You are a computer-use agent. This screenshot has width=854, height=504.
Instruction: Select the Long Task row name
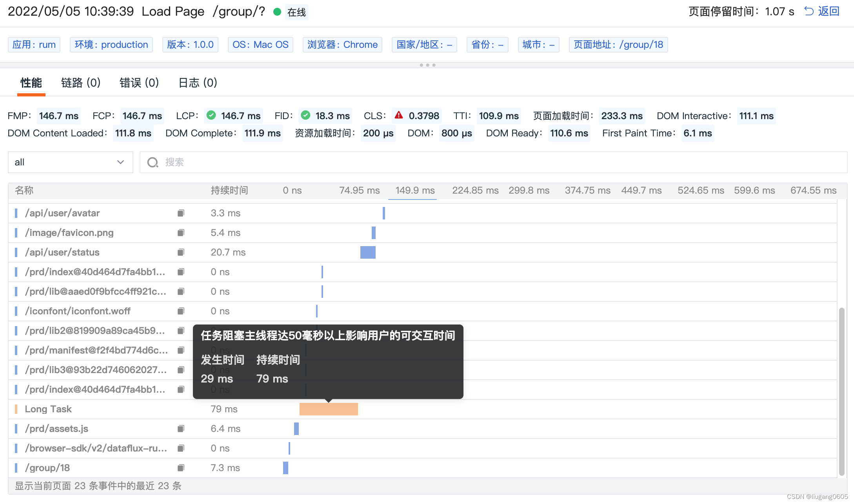tap(48, 409)
